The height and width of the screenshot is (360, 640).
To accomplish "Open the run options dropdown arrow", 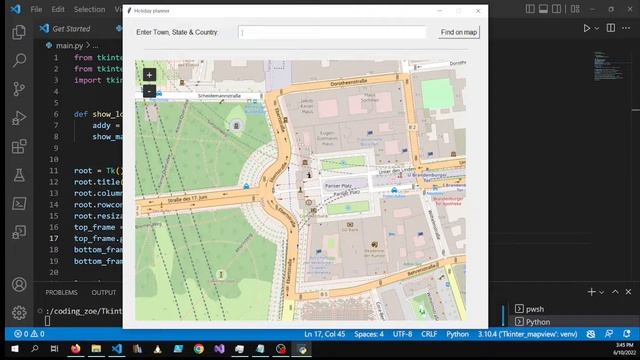I will pos(597,28).
